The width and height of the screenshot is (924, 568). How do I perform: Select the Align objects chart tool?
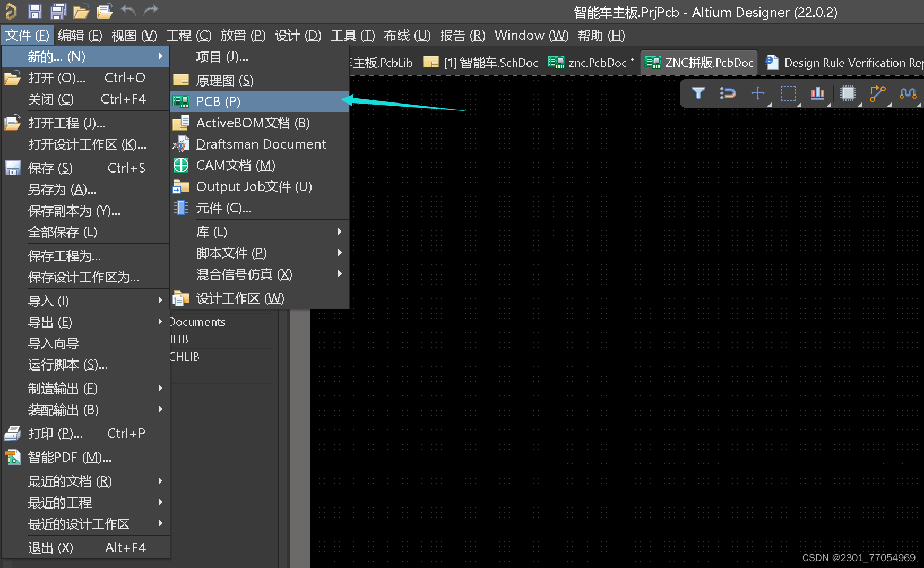[818, 93]
